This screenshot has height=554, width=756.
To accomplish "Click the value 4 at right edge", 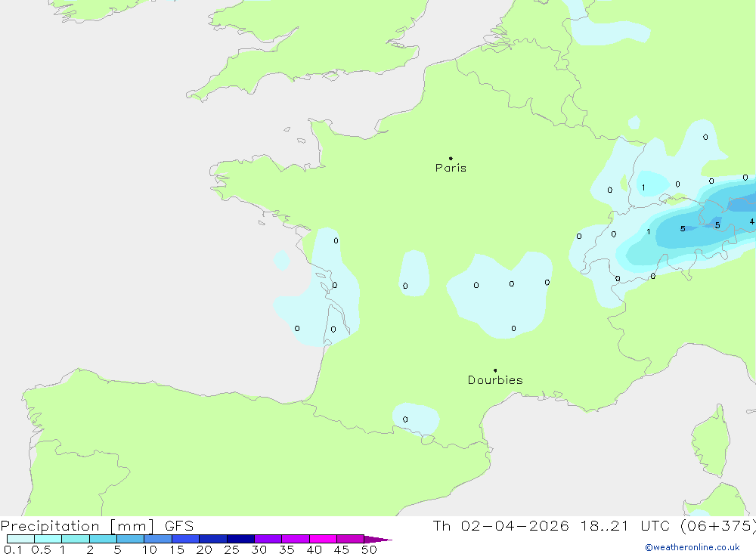I will [751, 221].
